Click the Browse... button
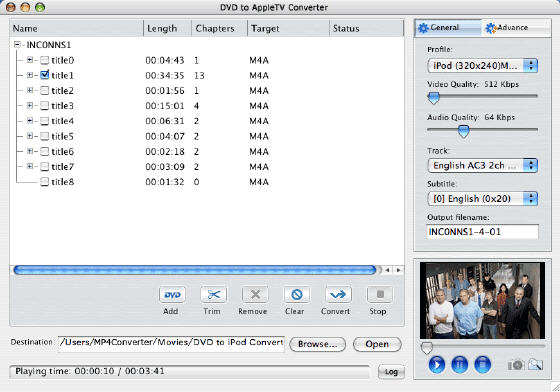This screenshot has height=392, width=560. [318, 344]
